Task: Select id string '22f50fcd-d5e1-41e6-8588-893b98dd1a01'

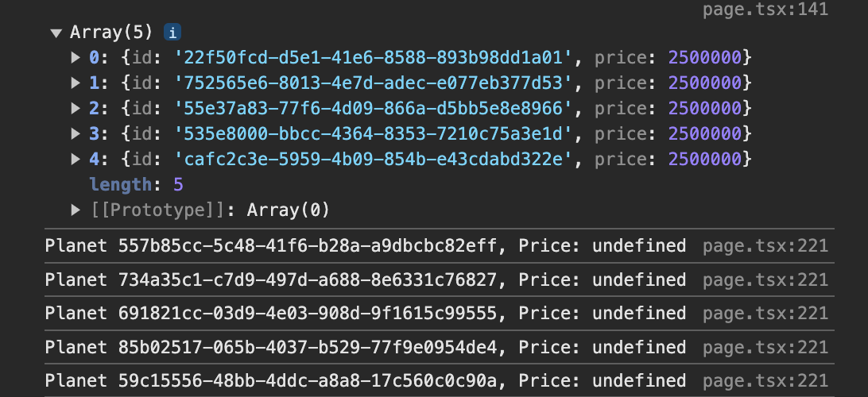Action: (374, 57)
